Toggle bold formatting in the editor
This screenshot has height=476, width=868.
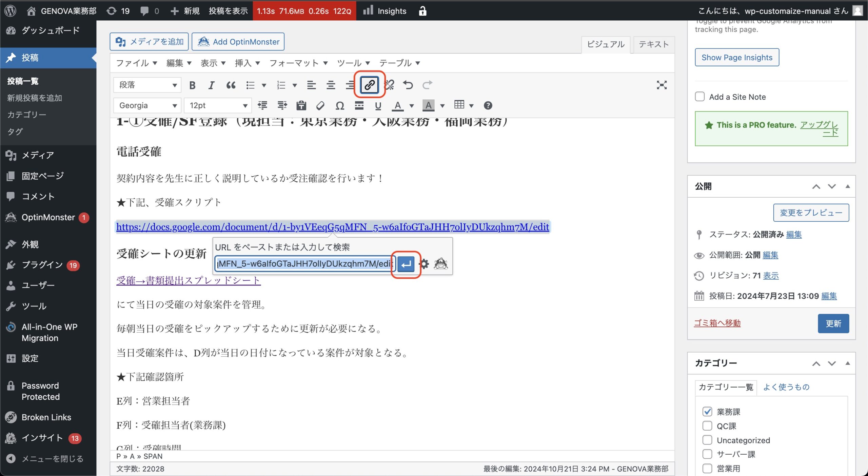point(192,85)
